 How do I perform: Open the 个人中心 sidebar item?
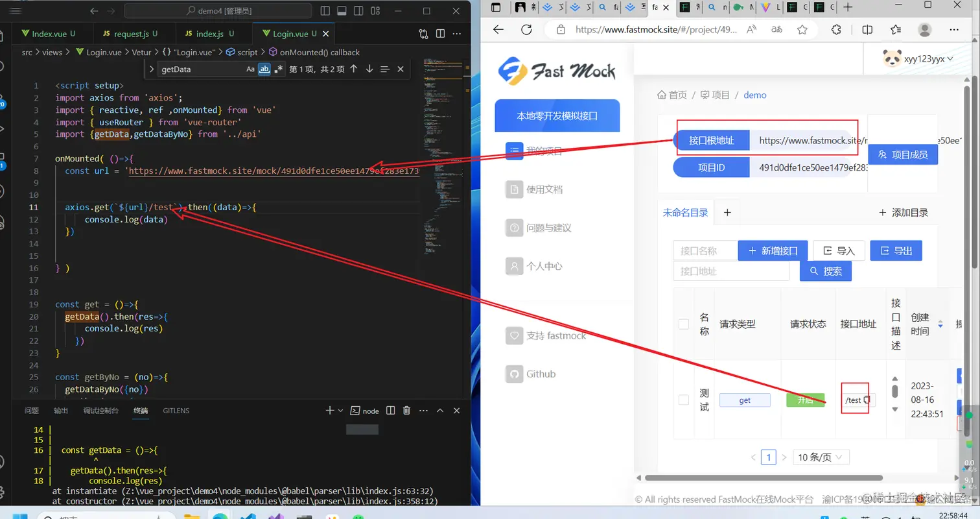tap(533, 266)
